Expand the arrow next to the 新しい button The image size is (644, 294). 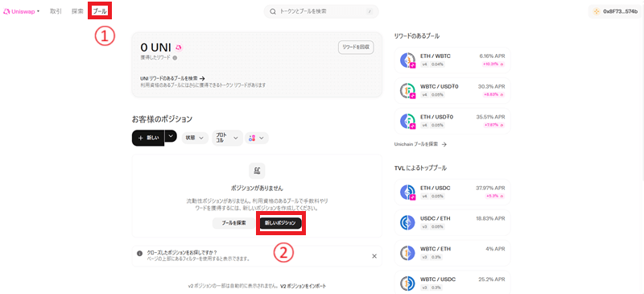coord(171,135)
